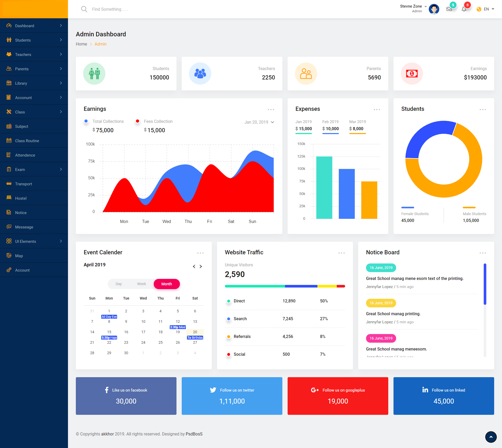Keep Month view selected in calendar
502x448 pixels.
tap(167, 284)
